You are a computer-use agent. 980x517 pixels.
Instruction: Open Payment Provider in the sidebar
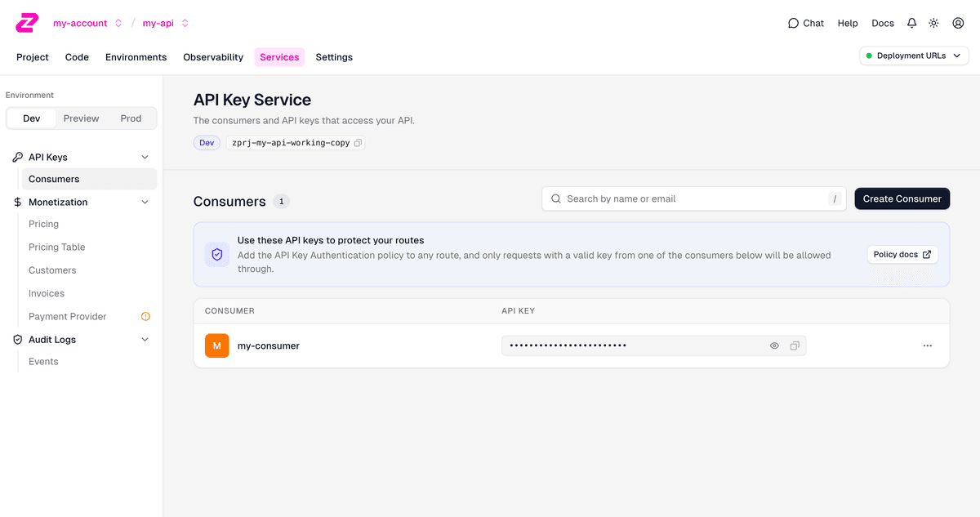point(68,316)
